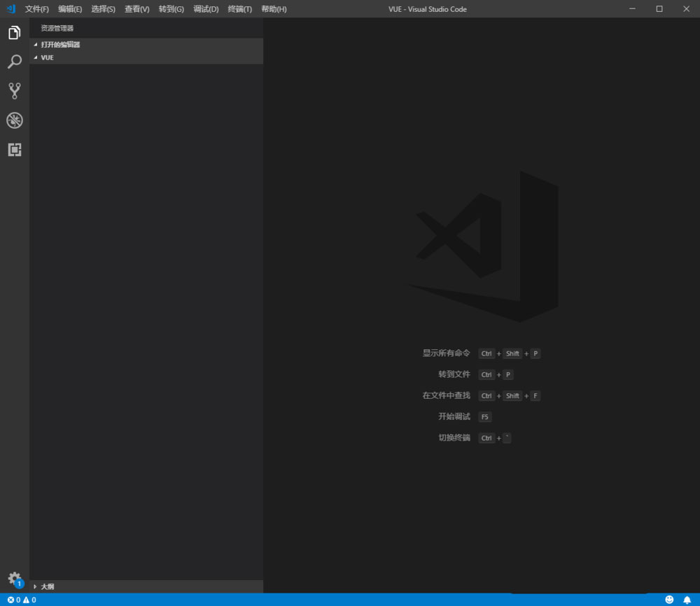Screen dimensions: 700x606
Task: Open the 帮助(H) menu
Action: click(x=274, y=9)
